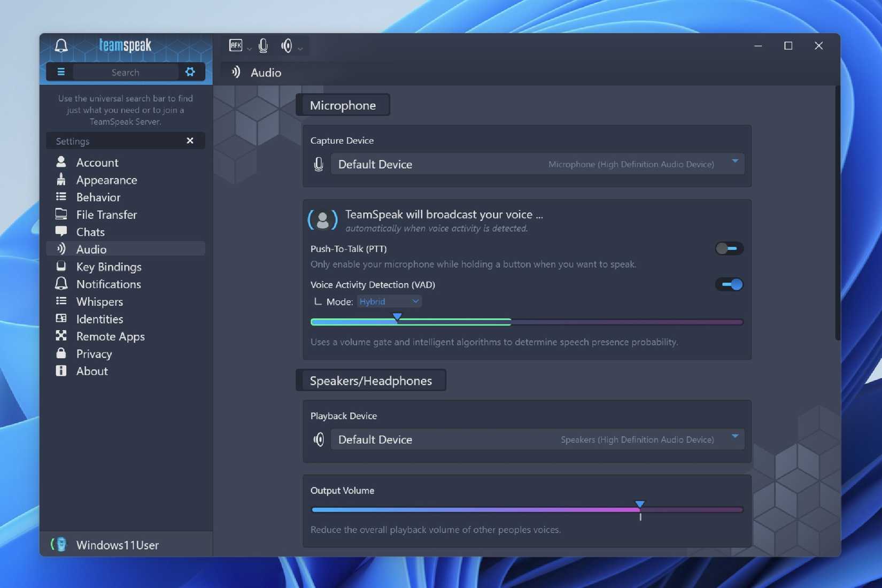Adjust the Output Volume slider

click(x=639, y=504)
